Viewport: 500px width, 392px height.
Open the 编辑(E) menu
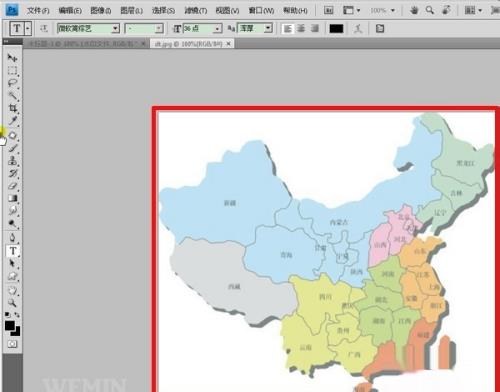click(70, 11)
